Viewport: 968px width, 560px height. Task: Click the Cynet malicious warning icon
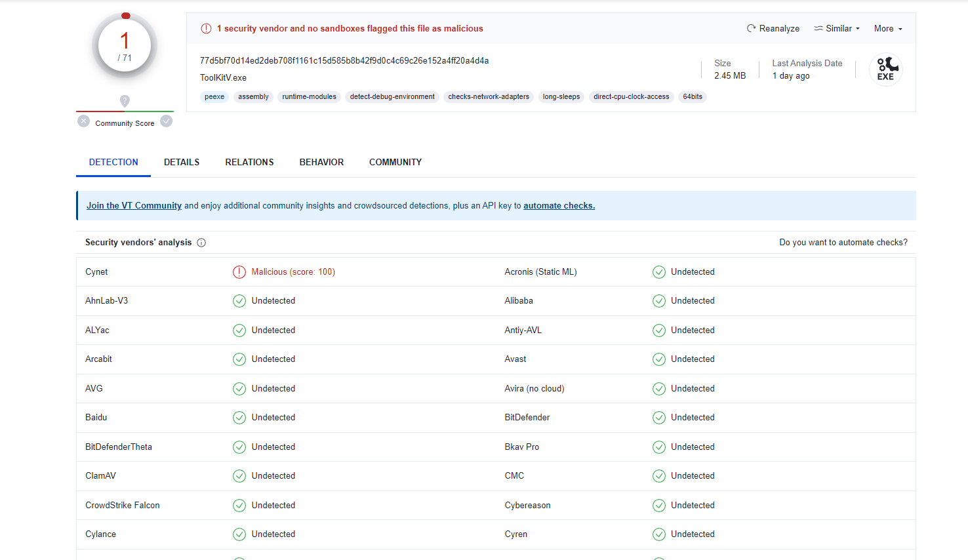coord(239,272)
